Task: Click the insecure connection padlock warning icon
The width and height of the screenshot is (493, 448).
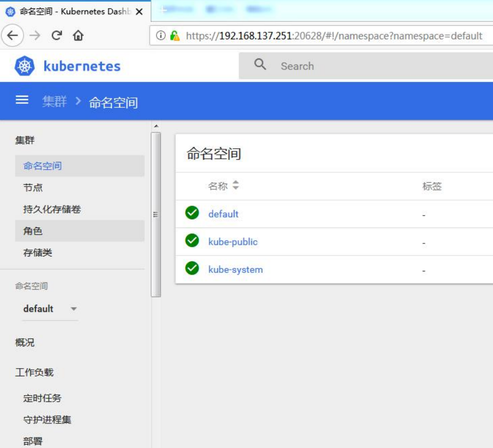Action: [x=175, y=36]
